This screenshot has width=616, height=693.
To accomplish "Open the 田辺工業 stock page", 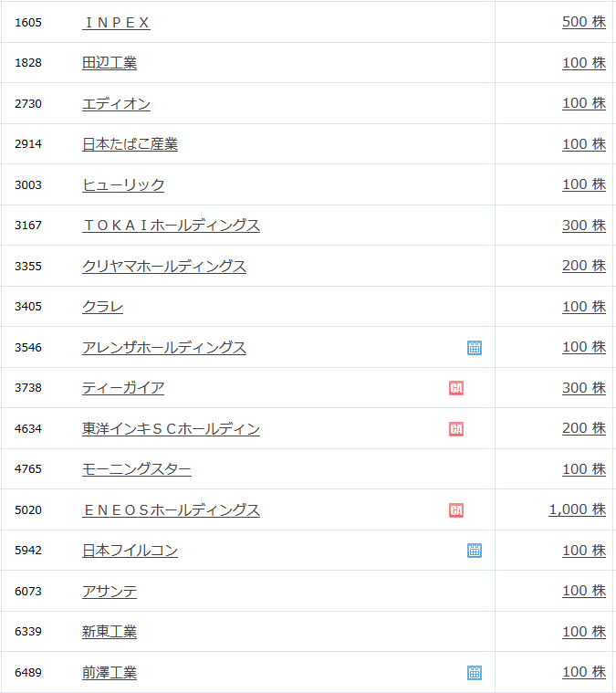I will point(110,63).
